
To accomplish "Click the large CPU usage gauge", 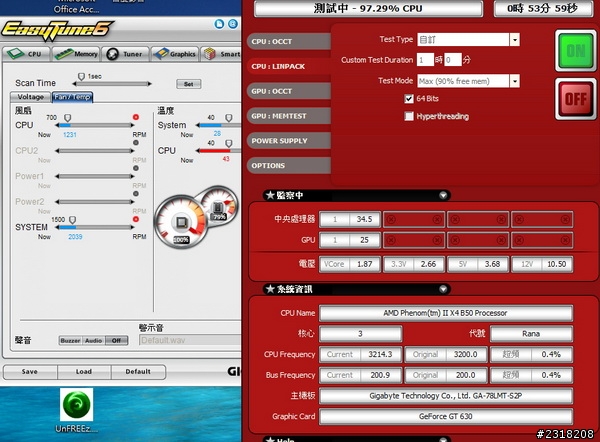I will (x=181, y=222).
